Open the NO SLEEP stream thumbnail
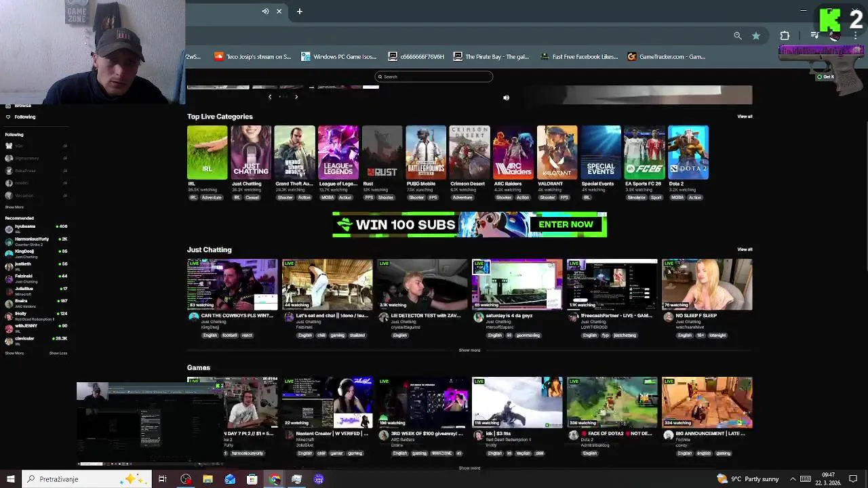 pyautogui.click(x=707, y=284)
